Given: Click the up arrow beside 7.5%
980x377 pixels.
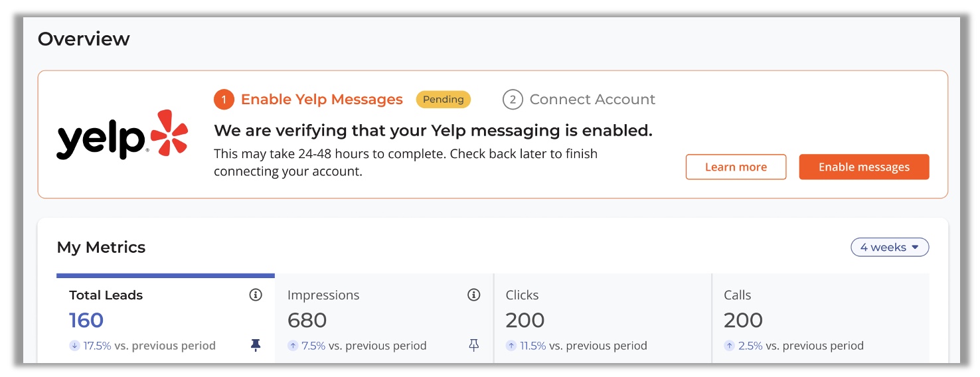Looking at the screenshot, I should click(293, 346).
